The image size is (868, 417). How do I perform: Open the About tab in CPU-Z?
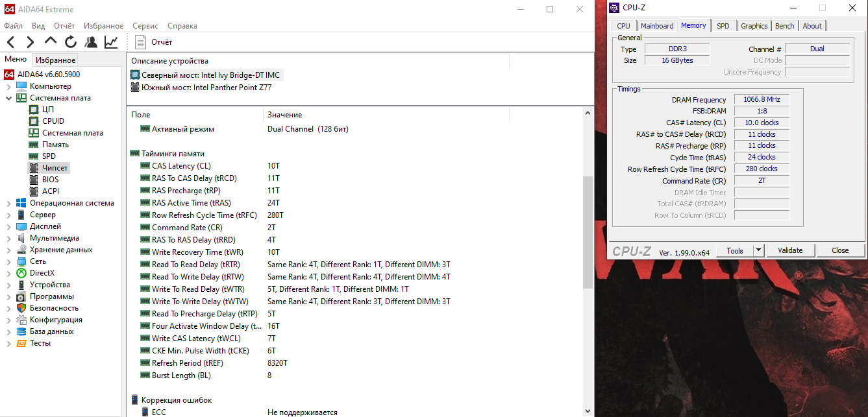[x=812, y=26]
